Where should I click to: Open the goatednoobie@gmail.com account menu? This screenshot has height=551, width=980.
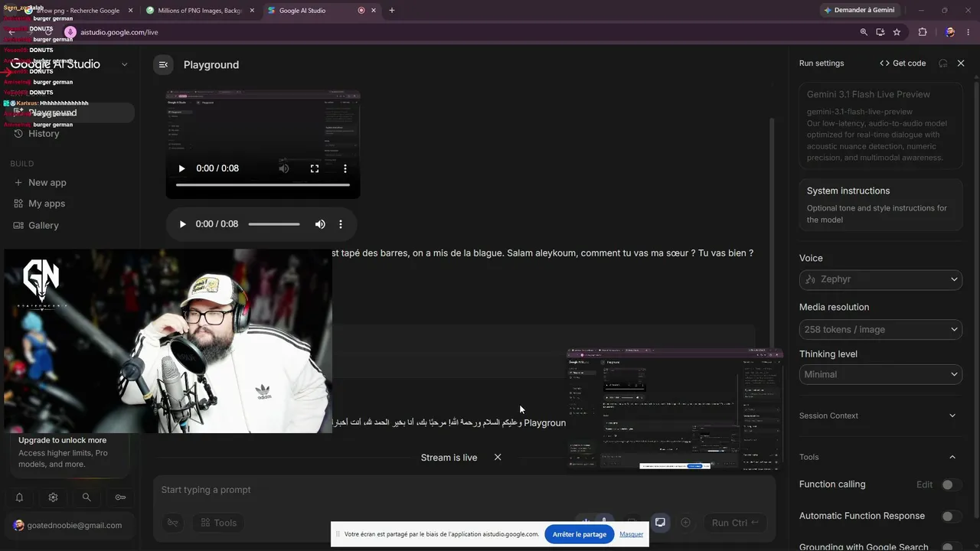tap(69, 526)
